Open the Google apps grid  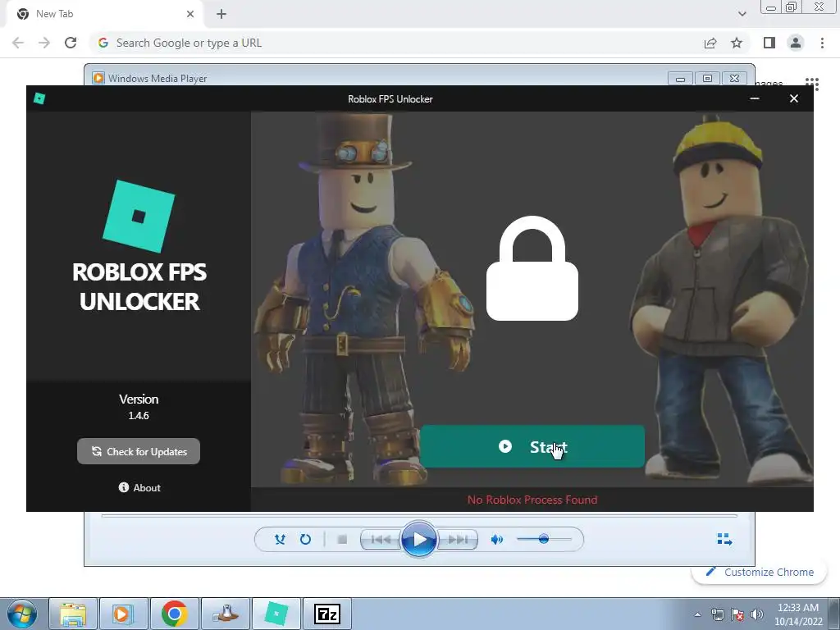pyautogui.click(x=812, y=83)
